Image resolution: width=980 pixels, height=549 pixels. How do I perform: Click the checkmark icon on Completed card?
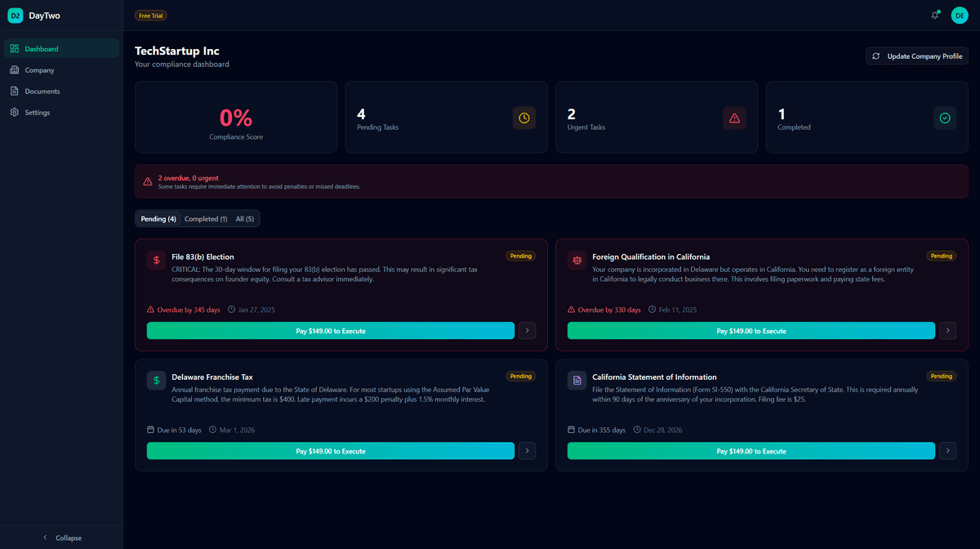[945, 118]
